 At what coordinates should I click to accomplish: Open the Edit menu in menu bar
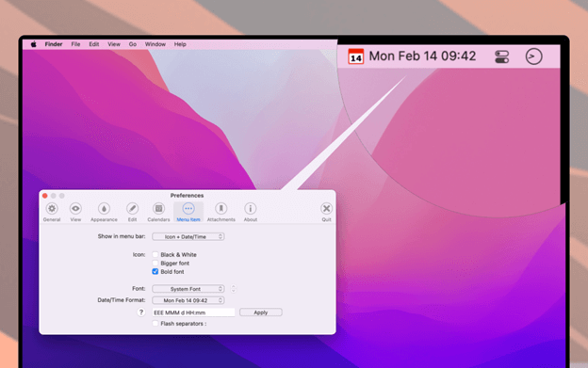point(93,44)
